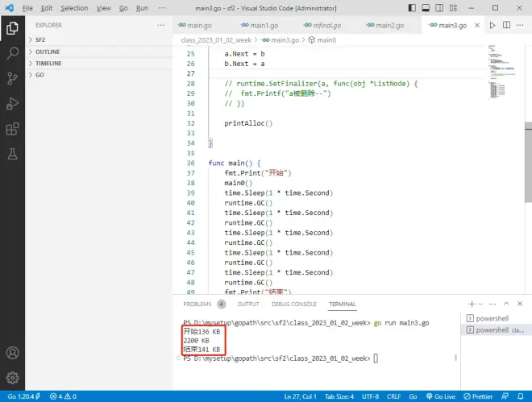The image size is (532, 402).
Task: Select the first powershell terminal entry
Action: pos(496,318)
